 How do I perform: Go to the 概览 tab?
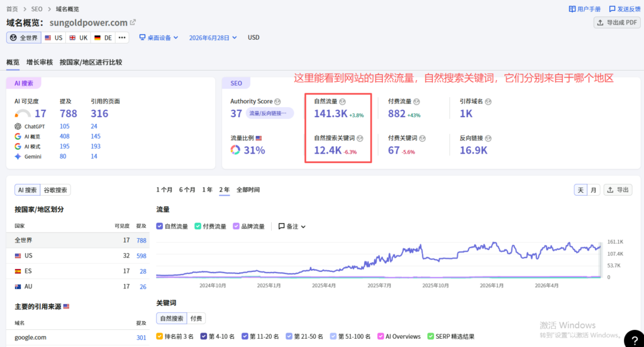click(13, 62)
